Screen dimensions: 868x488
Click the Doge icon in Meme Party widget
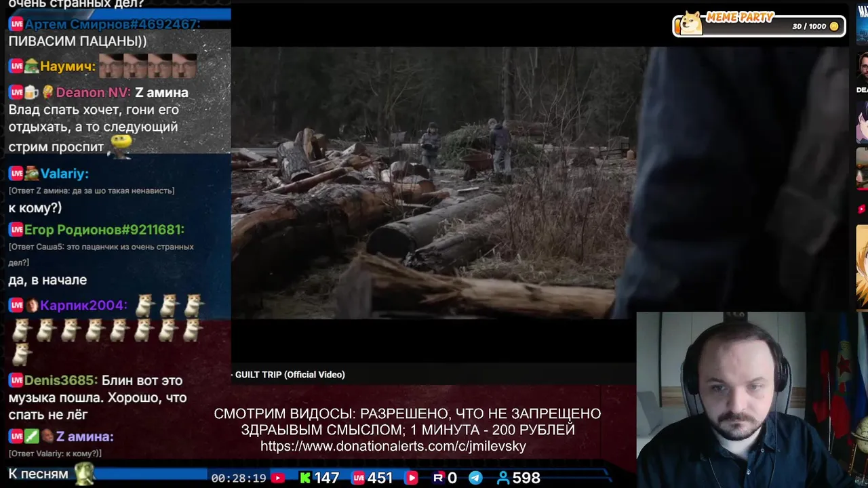pyautogui.click(x=690, y=23)
